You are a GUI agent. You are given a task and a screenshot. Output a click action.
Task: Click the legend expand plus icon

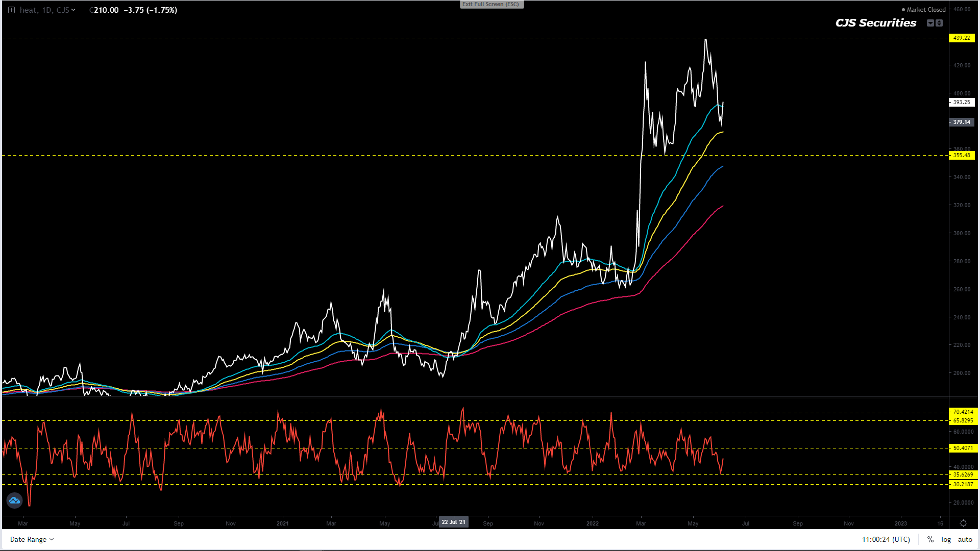11,10
